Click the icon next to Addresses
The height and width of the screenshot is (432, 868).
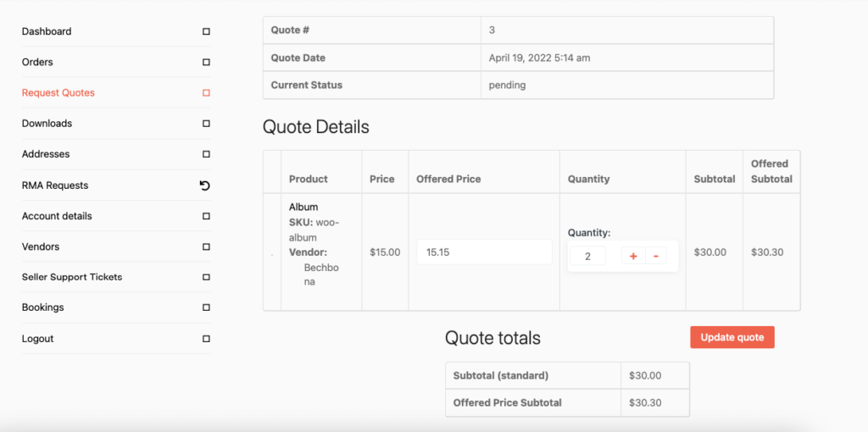pyautogui.click(x=206, y=154)
